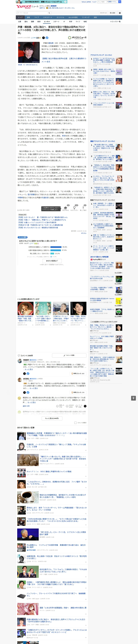Click the Yahoo! JAPAN News logo
The width and height of the screenshot is (138, 644).
click(x=27, y=7)
